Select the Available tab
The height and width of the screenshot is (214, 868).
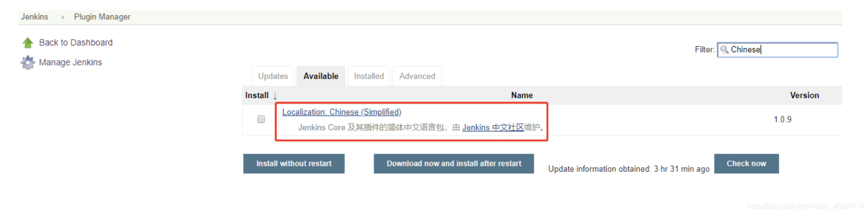click(x=321, y=76)
